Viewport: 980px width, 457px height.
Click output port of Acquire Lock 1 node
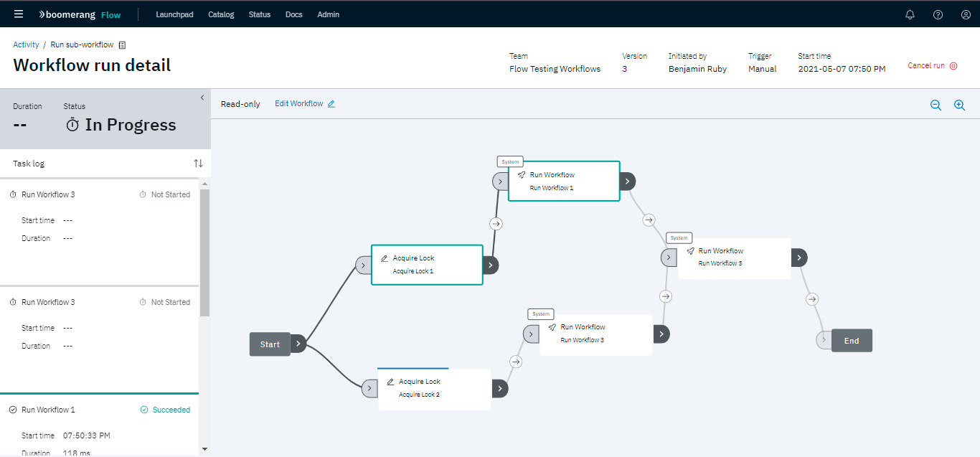[490, 265]
